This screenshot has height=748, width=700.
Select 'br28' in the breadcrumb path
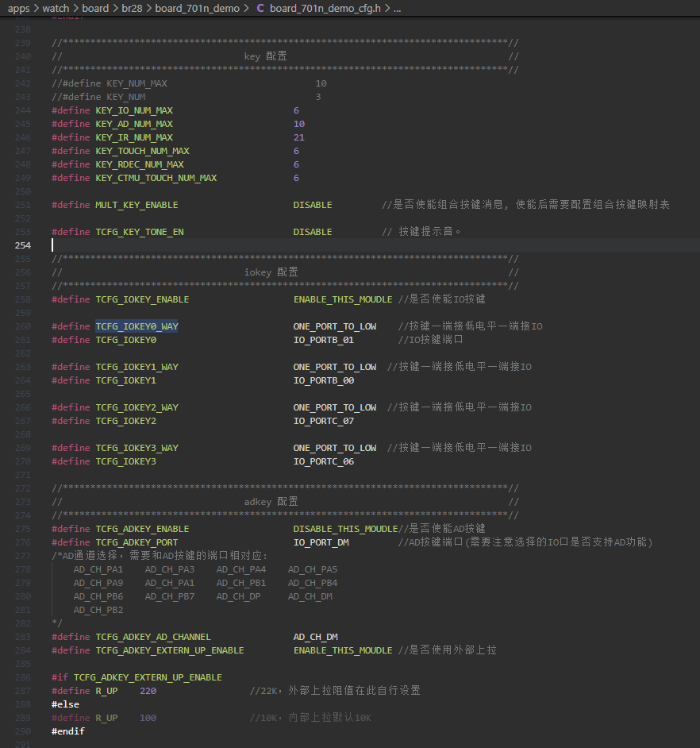tap(132, 8)
